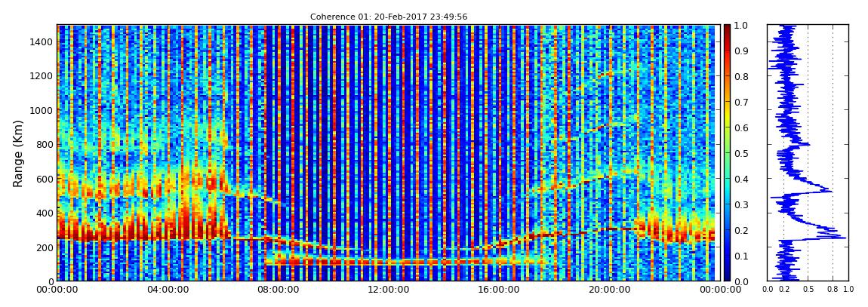Screen dimensions: 868x307
Task: Select the profile plot 0.8 x-axis label
Action: (833, 290)
